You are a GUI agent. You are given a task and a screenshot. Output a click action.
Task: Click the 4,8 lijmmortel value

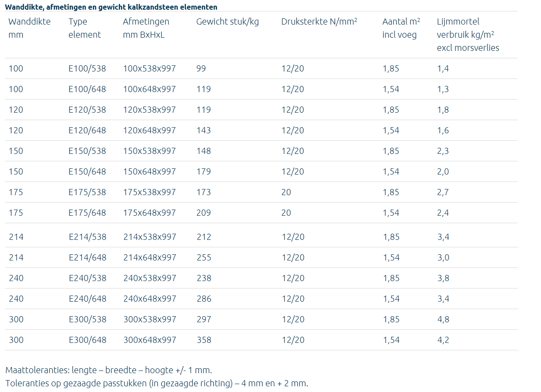click(x=443, y=319)
